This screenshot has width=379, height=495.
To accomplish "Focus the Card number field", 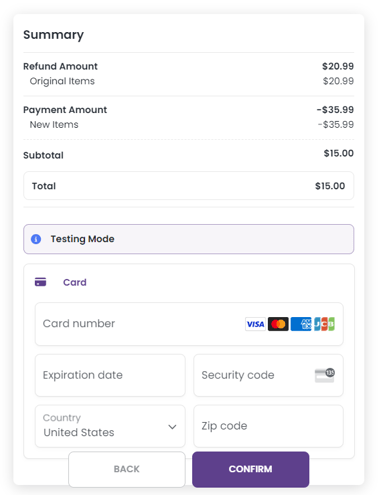I will click(189, 324).
